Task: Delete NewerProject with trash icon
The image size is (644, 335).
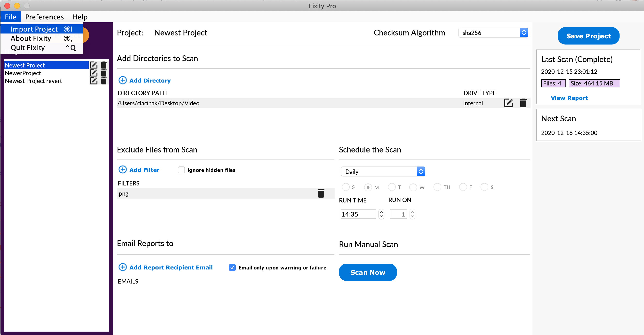Action: [104, 73]
